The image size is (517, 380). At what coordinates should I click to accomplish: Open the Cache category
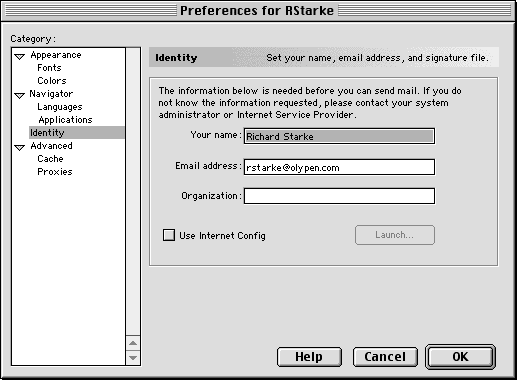50,159
